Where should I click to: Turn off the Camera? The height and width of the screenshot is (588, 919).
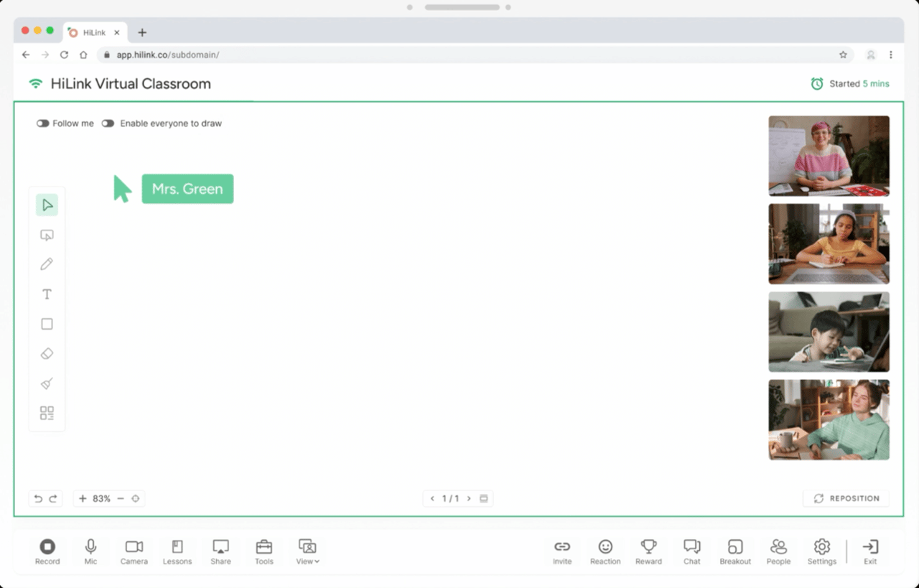tap(134, 552)
